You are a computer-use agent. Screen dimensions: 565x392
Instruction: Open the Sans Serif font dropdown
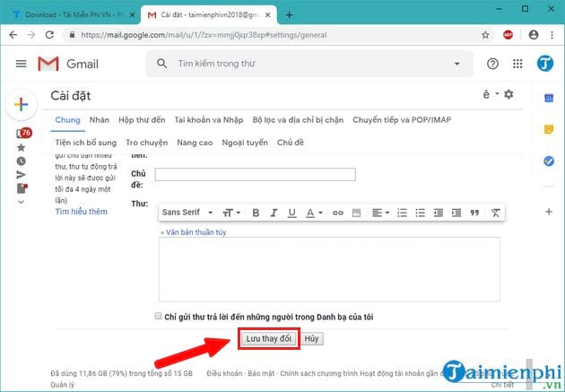187,213
